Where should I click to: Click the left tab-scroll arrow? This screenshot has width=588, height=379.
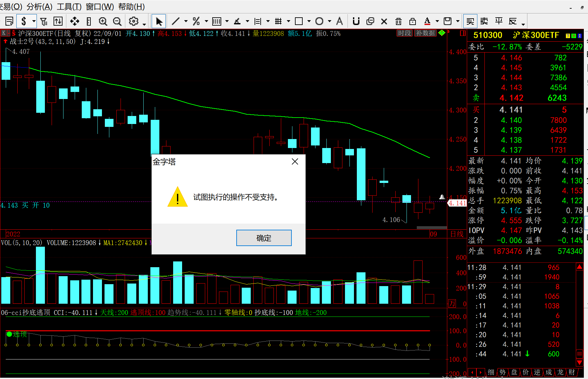point(472,372)
